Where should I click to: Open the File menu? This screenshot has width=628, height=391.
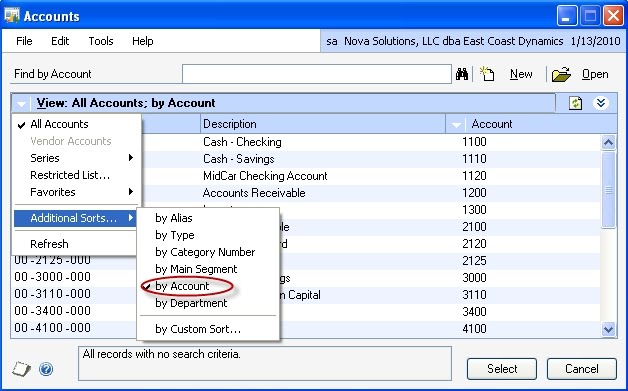pyautogui.click(x=24, y=41)
